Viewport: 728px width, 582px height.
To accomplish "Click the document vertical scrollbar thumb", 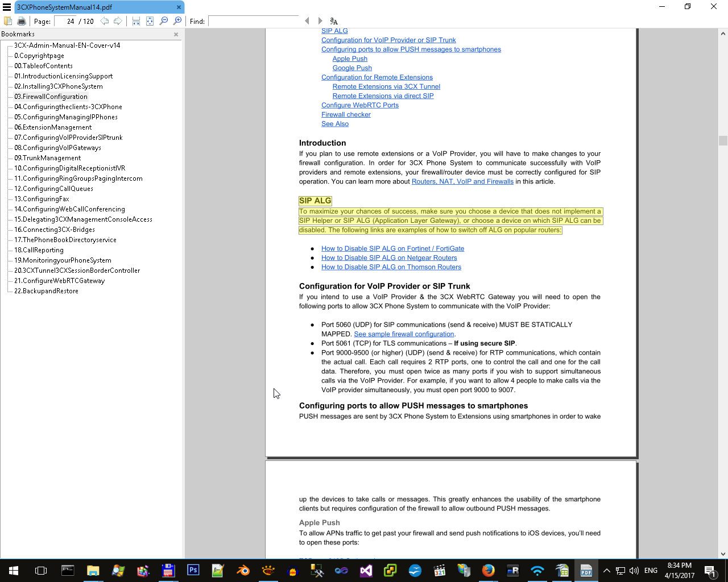I will tap(723, 140).
